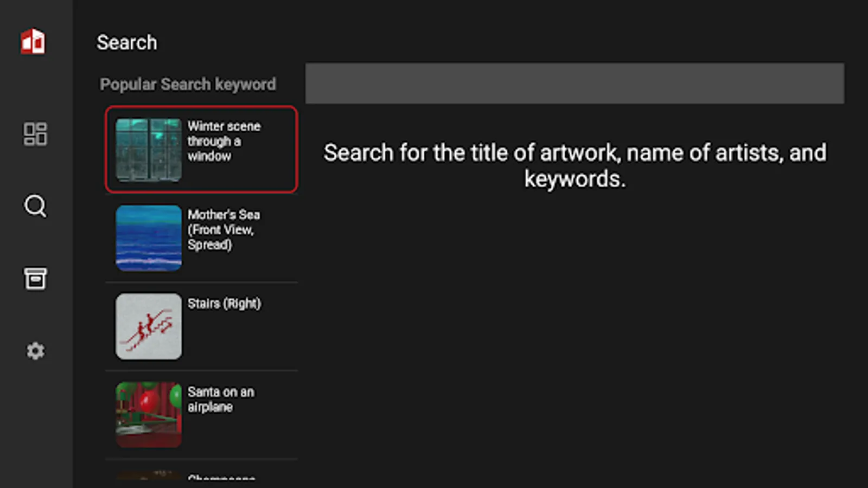Viewport: 868px width, 488px height.
Task: Open the archive collections icon
Action: (35, 279)
